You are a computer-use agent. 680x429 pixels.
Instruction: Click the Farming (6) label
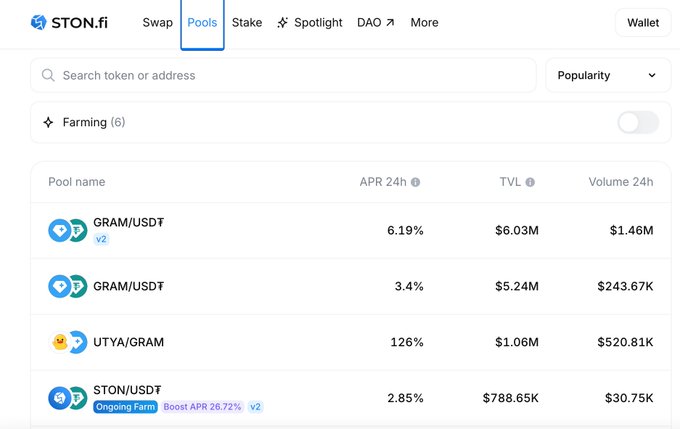94,122
